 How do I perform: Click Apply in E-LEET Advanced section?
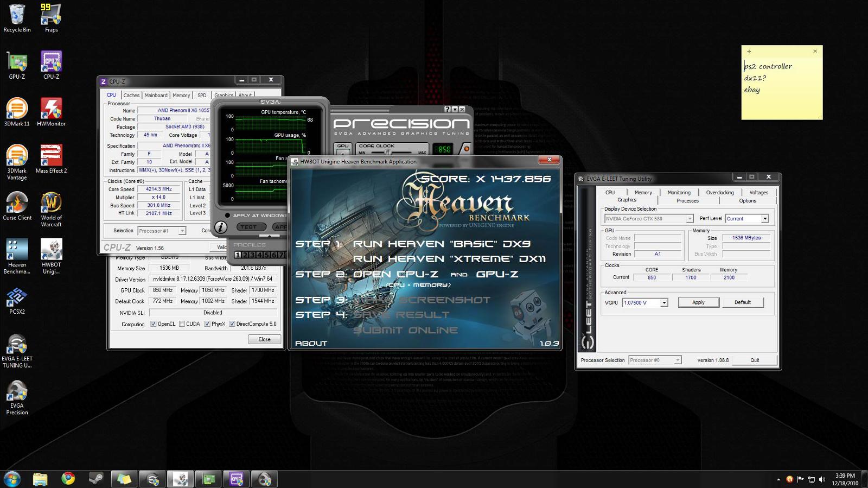[698, 302]
